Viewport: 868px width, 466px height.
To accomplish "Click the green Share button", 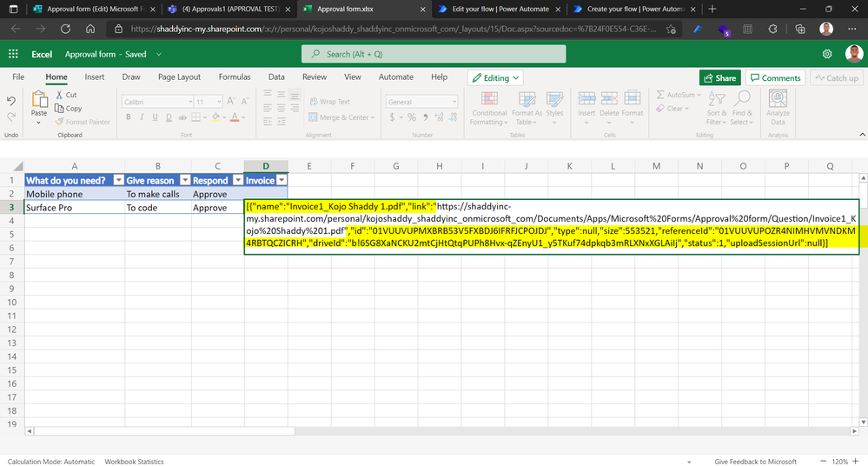I will 719,77.
